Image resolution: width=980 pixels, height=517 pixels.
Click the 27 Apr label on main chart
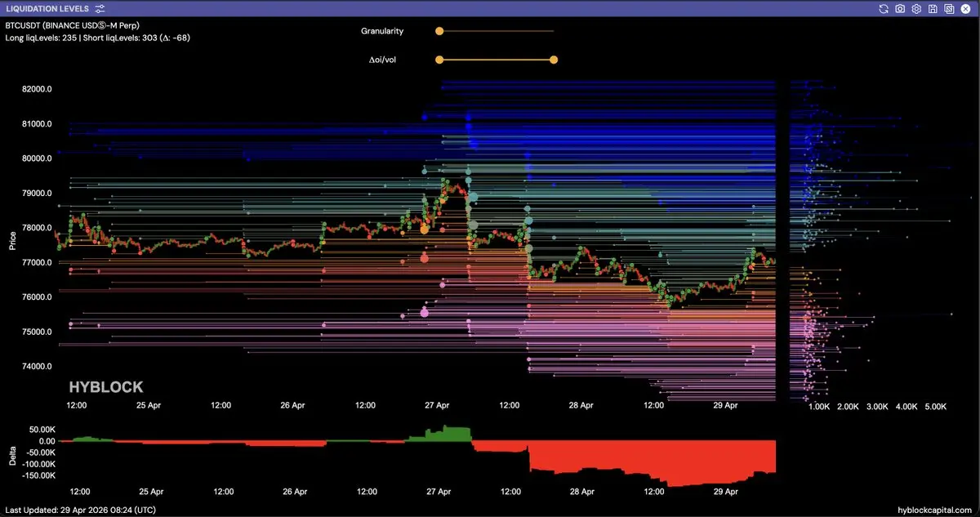click(438, 405)
